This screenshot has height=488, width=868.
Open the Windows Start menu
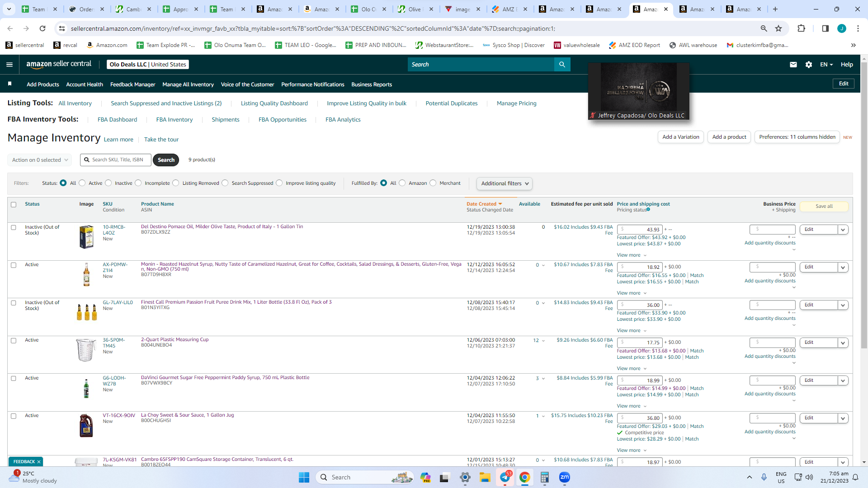click(304, 477)
